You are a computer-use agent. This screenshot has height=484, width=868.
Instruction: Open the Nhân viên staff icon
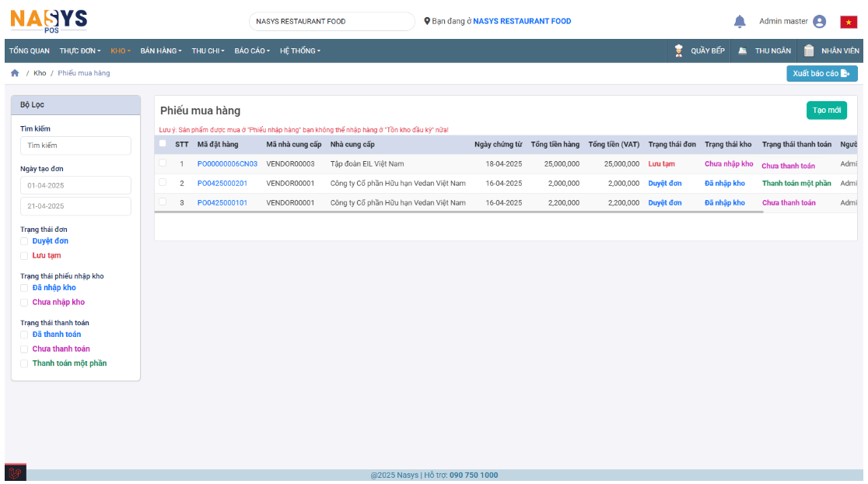[x=809, y=51]
